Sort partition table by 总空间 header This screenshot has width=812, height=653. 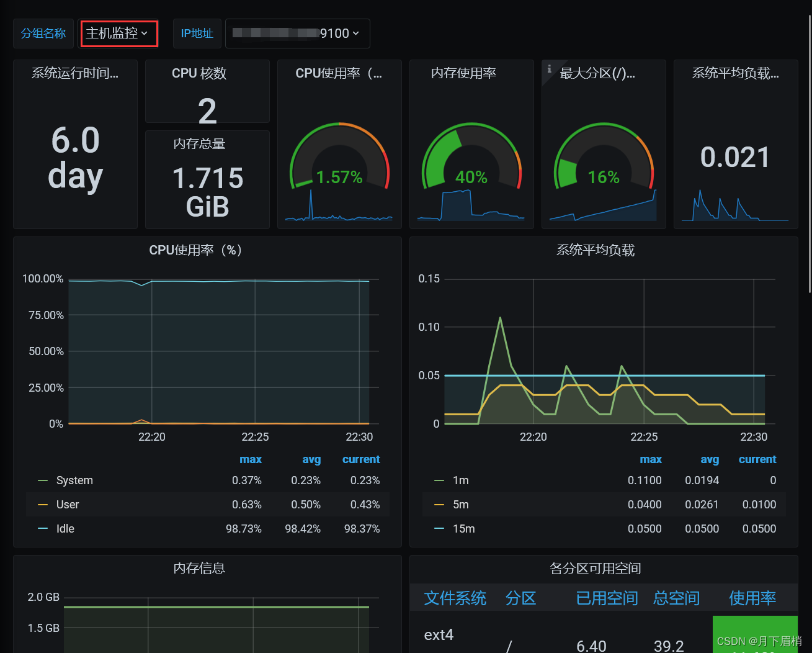pyautogui.click(x=677, y=598)
